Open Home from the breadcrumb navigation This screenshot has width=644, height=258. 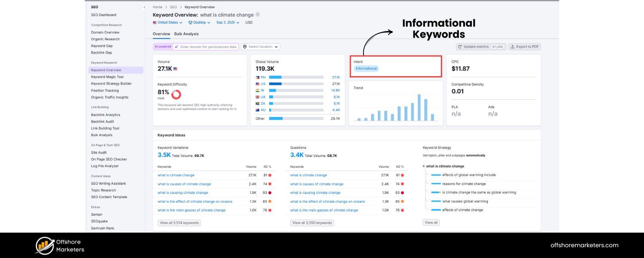157,7
